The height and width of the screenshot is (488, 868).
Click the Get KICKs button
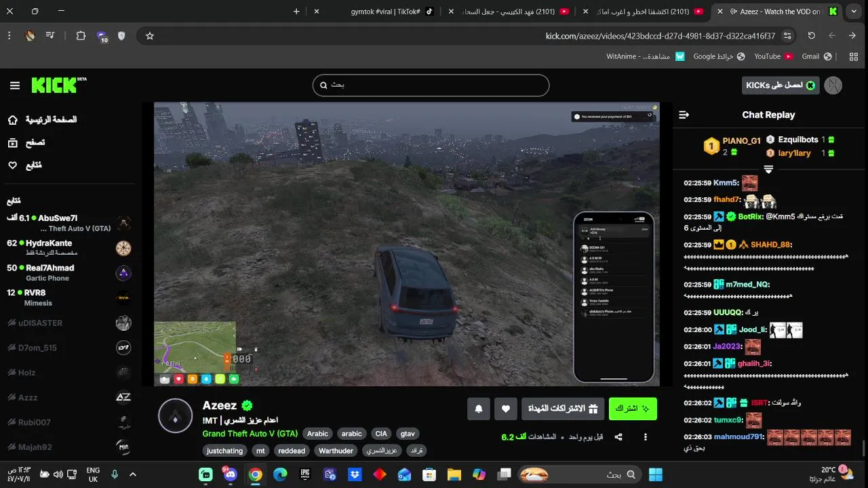[x=781, y=85]
